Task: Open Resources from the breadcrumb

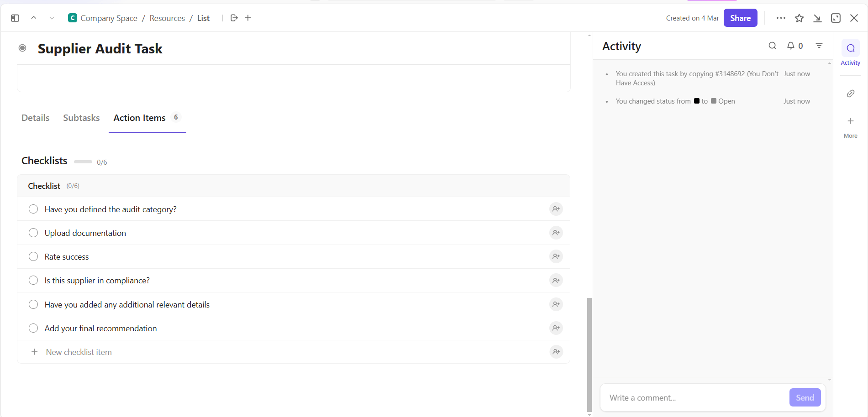Action: [167, 18]
